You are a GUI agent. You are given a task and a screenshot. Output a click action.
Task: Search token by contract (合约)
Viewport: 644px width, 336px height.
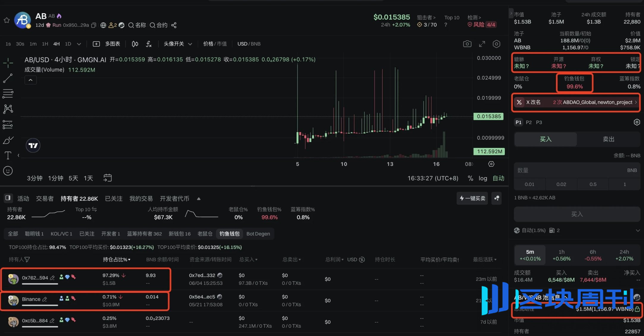(x=159, y=25)
